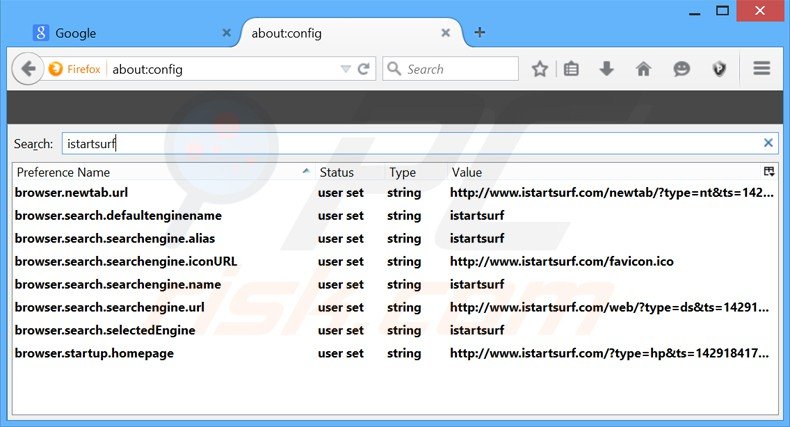Screen dimensions: 790x427
Task: Clear the istartsurf search filter with the X
Action: (768, 143)
